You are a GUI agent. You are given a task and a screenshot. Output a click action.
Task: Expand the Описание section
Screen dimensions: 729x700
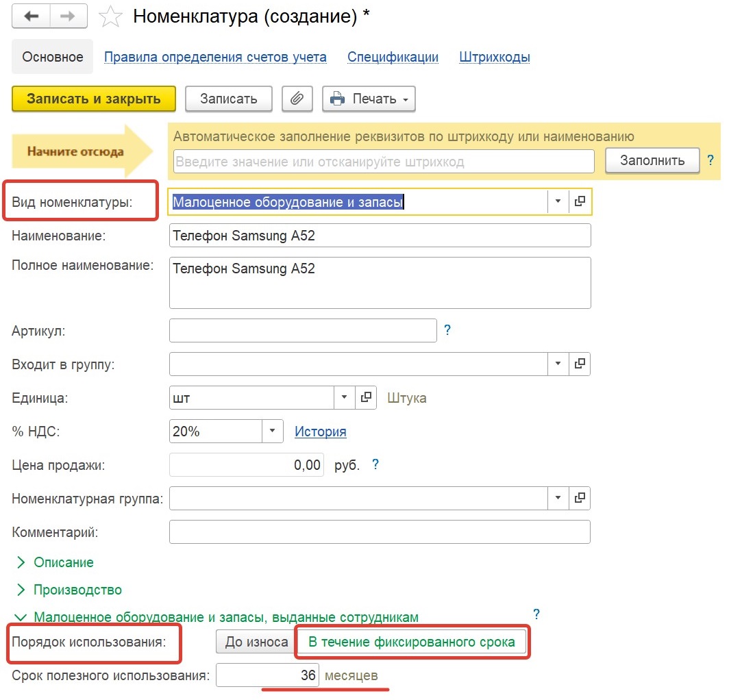coord(55,562)
